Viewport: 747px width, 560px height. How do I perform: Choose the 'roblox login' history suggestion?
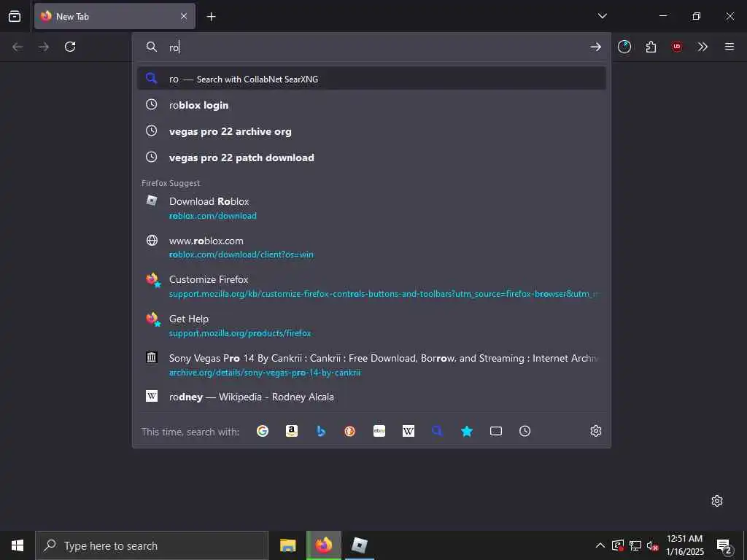tap(371, 105)
